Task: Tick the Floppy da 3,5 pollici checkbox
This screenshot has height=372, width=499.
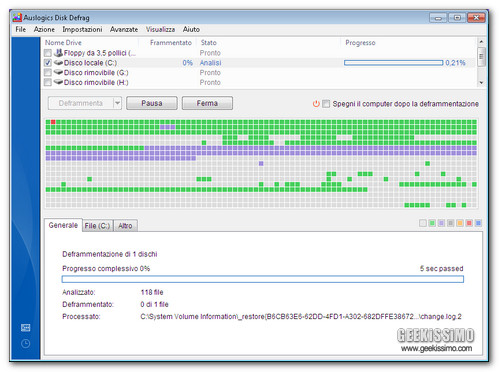Action: 48,53
